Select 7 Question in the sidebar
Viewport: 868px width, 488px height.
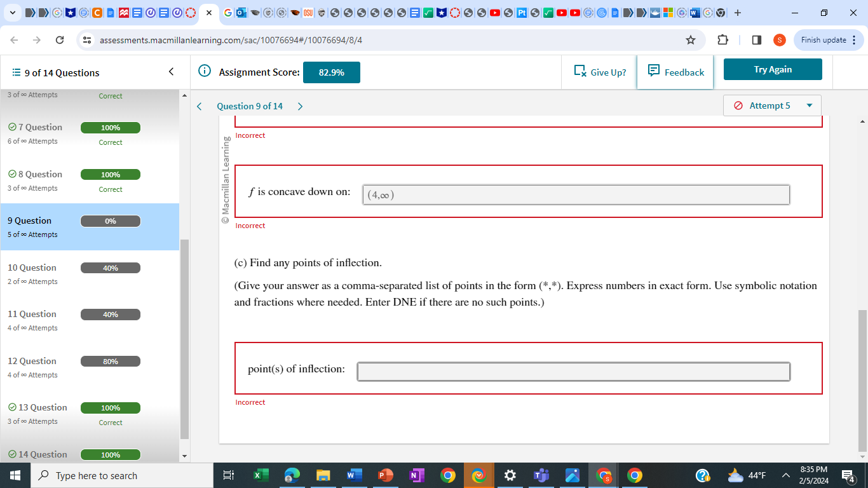(x=90, y=133)
